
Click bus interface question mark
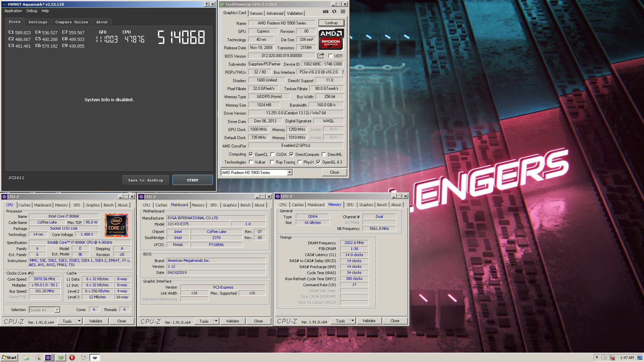[x=342, y=72]
